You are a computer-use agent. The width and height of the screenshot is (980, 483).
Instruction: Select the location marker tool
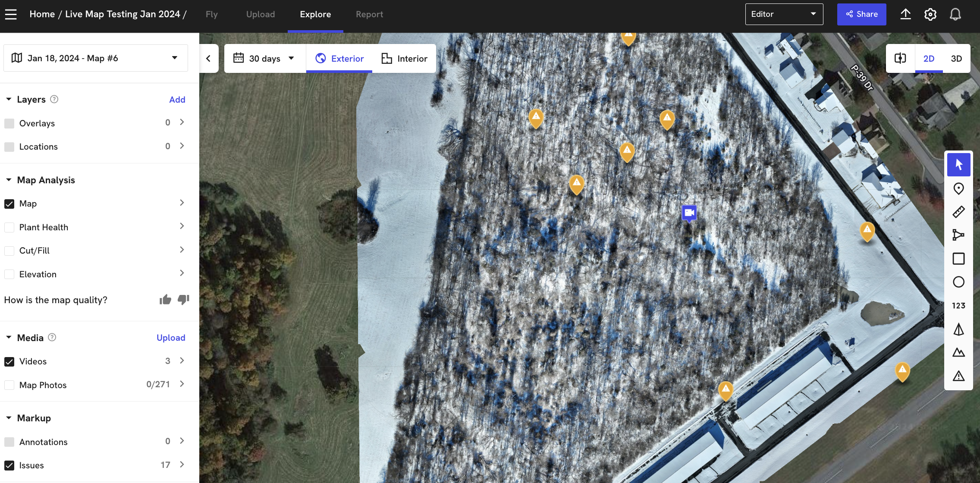click(958, 188)
